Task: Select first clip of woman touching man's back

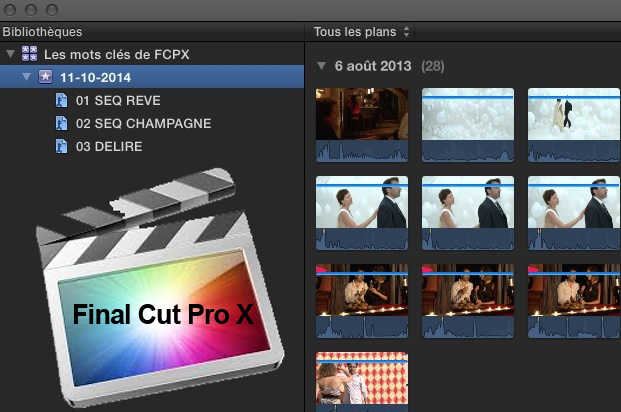Action: point(362,213)
